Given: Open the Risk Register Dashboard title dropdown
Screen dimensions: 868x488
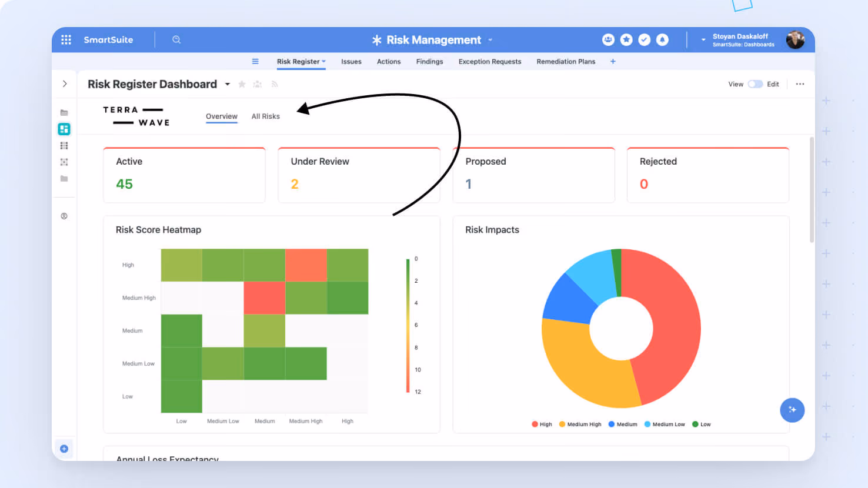Looking at the screenshot, I should (228, 84).
